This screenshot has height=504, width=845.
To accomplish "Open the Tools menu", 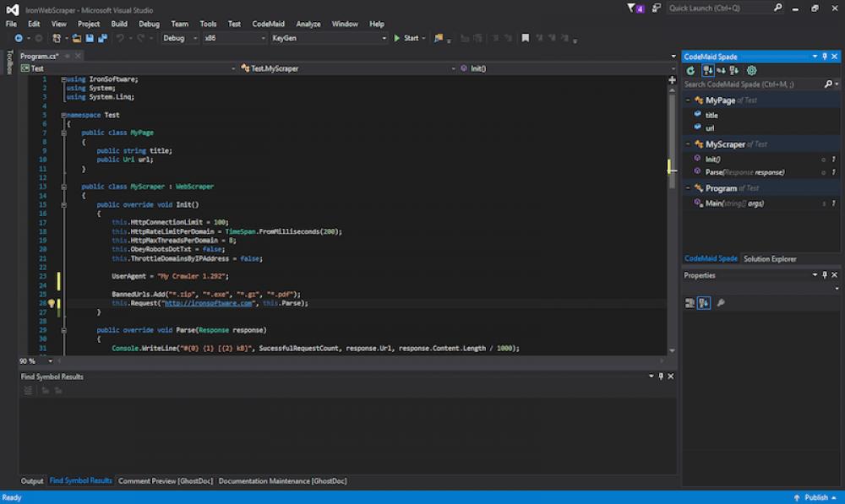I will tap(208, 24).
